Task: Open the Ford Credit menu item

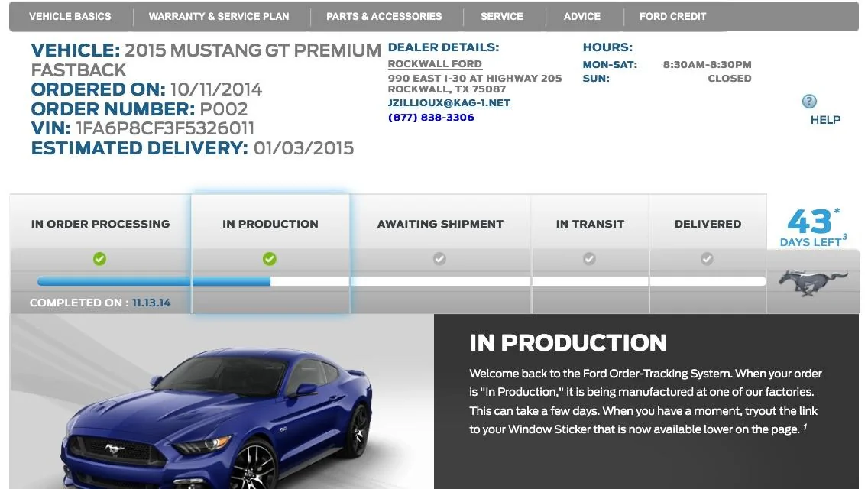Action: pyautogui.click(x=672, y=17)
